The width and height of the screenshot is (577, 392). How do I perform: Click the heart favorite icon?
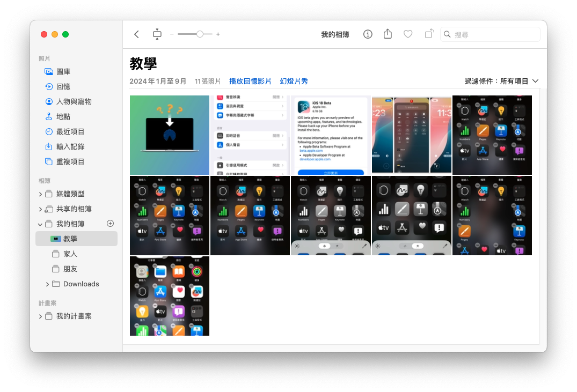click(408, 34)
